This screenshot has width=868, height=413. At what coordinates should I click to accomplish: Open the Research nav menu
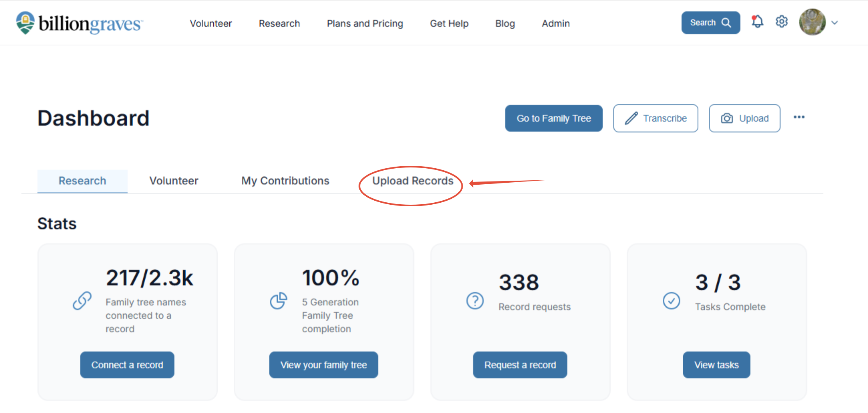[x=279, y=24]
